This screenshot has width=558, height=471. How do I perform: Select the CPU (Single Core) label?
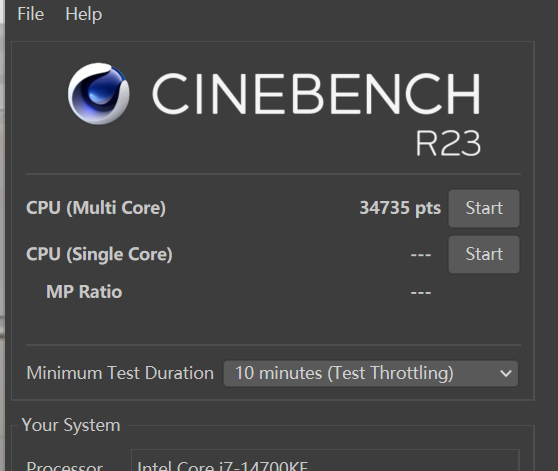coord(99,254)
